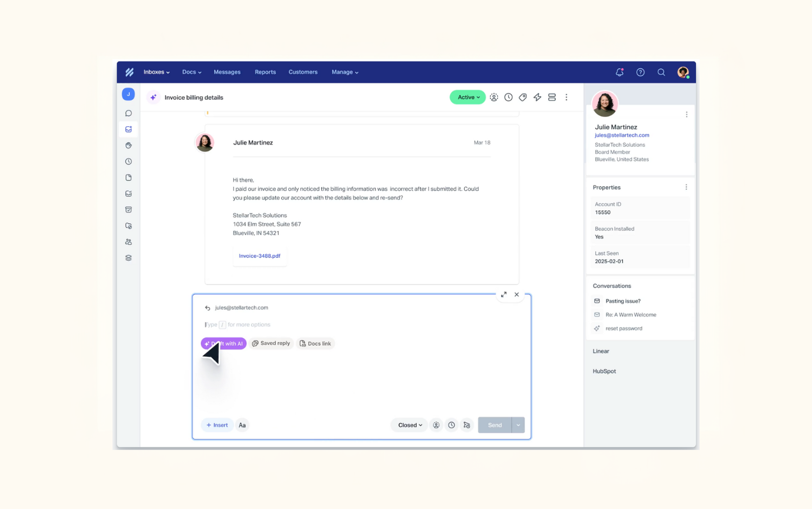Open the Closed status dropdown in reply
The image size is (812, 509).
(x=410, y=425)
